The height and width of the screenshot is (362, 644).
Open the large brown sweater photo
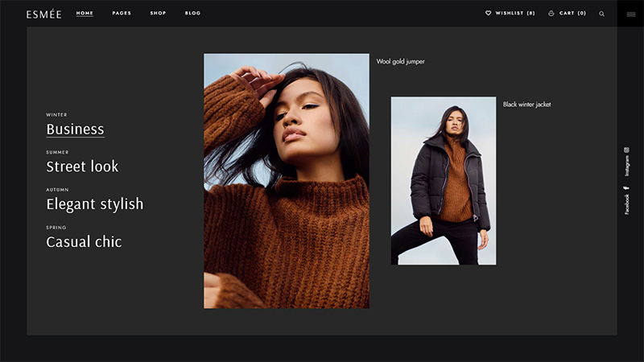click(x=286, y=181)
